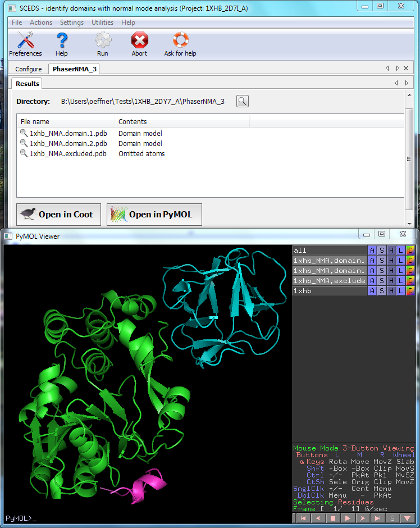Toggle the 'all' objects entry

tap(329, 251)
